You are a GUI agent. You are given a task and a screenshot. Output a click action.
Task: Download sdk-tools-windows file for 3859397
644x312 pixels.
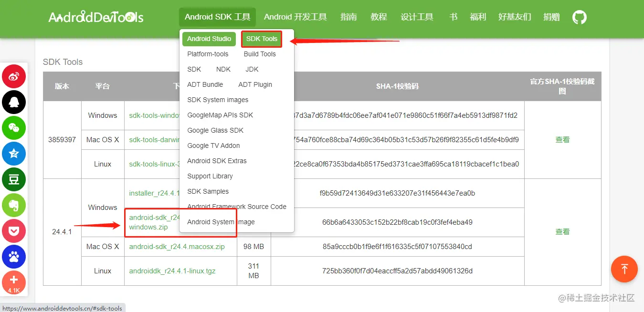(154, 115)
